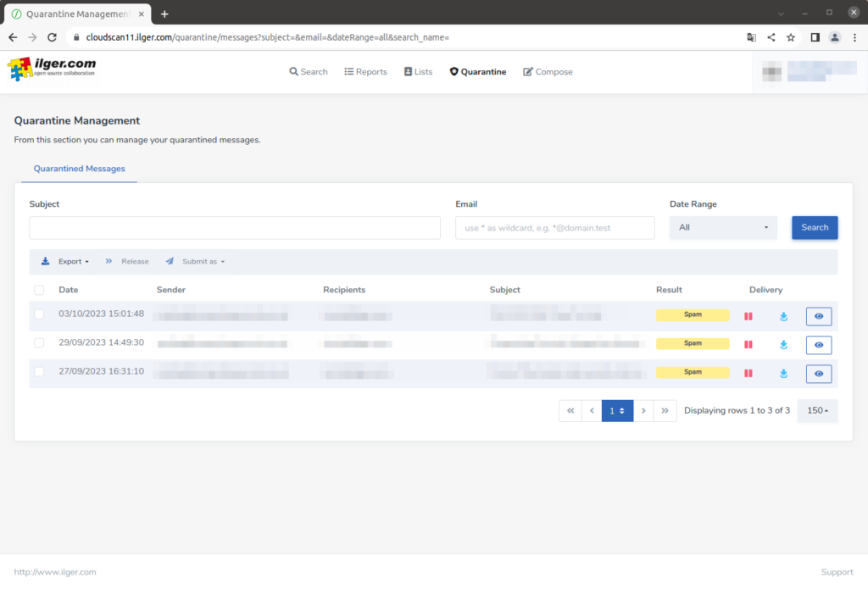Open the Lists navigation item
Viewport: 868px width, 589px height.
pyautogui.click(x=418, y=72)
